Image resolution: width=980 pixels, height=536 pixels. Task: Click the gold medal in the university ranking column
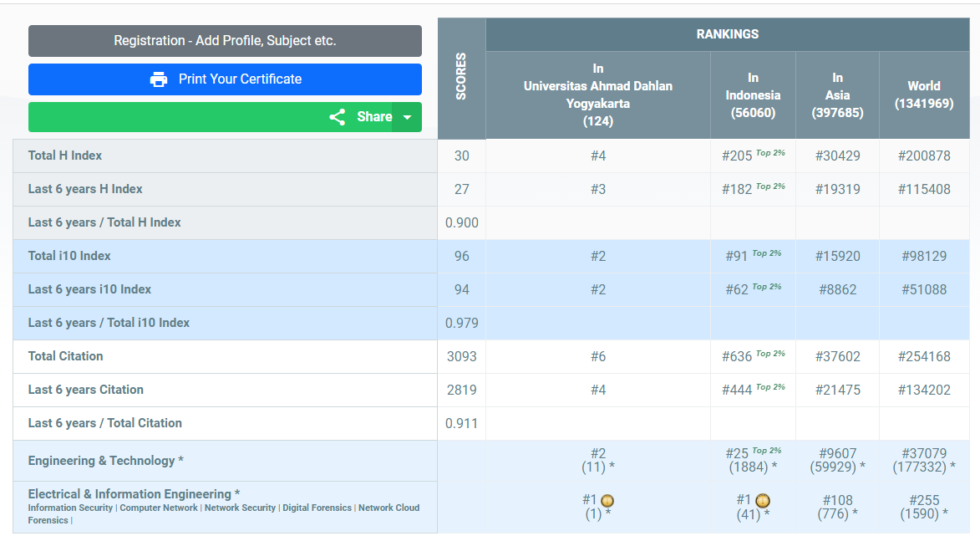[x=608, y=501]
